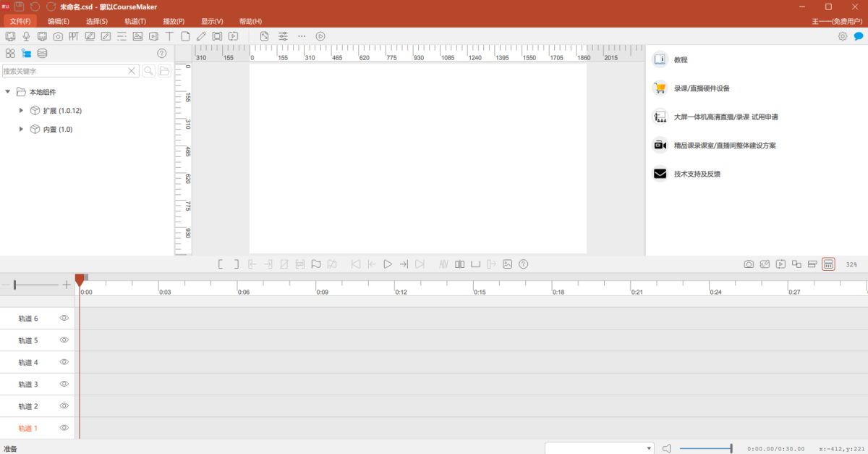Image resolution: width=868 pixels, height=454 pixels.
Task: Click the blue chat bubble icon
Action: pyautogui.click(x=859, y=36)
